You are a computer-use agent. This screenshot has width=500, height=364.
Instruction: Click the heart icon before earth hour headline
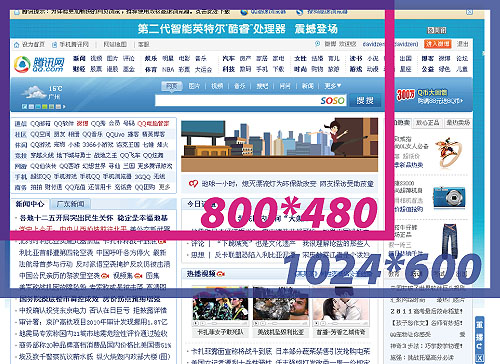pyautogui.click(x=193, y=183)
